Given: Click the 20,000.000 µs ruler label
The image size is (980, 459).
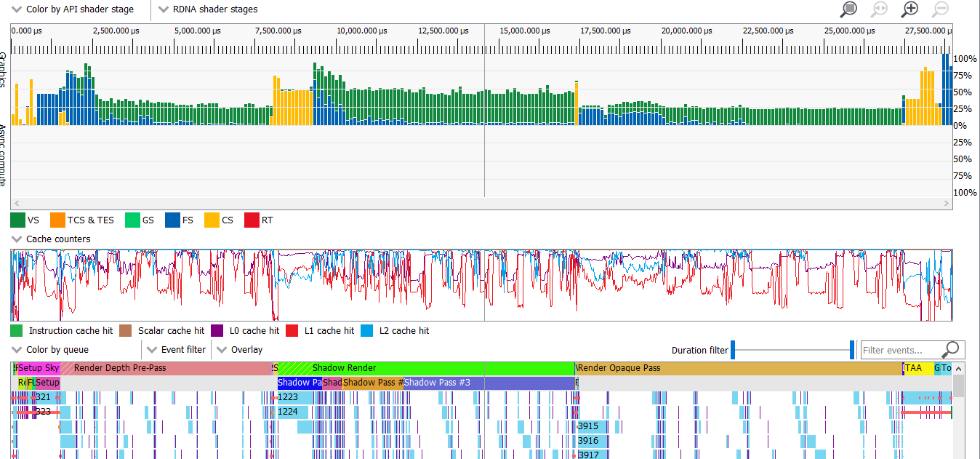Looking at the screenshot, I should 688,31.
